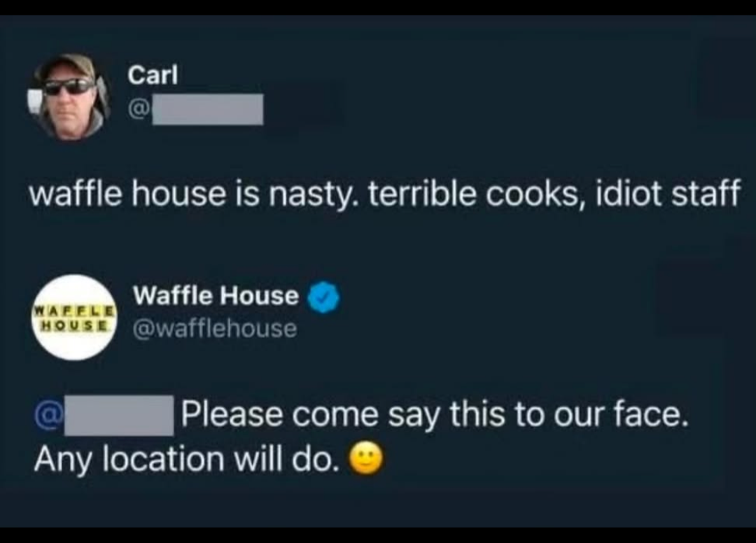
Task: Click the camo cap in Carl's avatar
Action: [x=67, y=66]
